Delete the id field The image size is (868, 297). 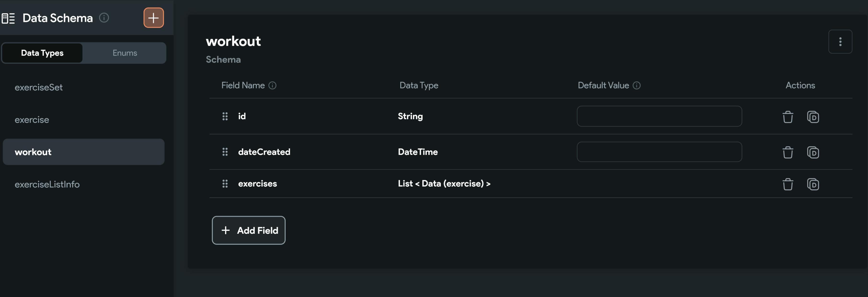(787, 117)
